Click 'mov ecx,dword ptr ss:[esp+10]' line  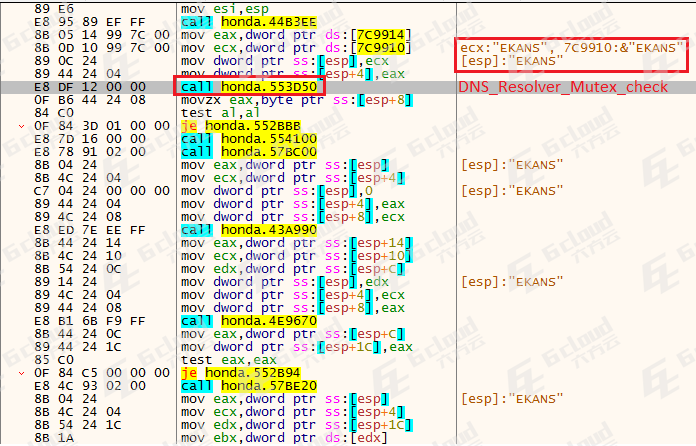(x=297, y=256)
